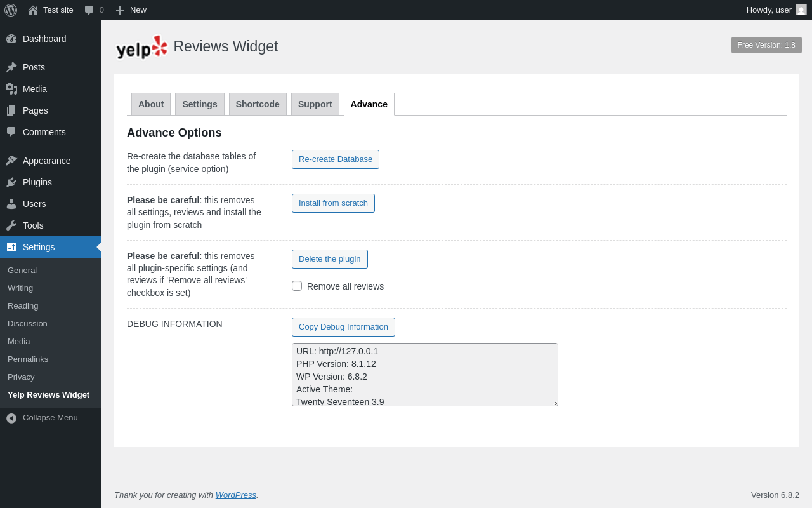This screenshot has width=812, height=508.
Task: Click the Collapse Menu text
Action: click(x=50, y=417)
